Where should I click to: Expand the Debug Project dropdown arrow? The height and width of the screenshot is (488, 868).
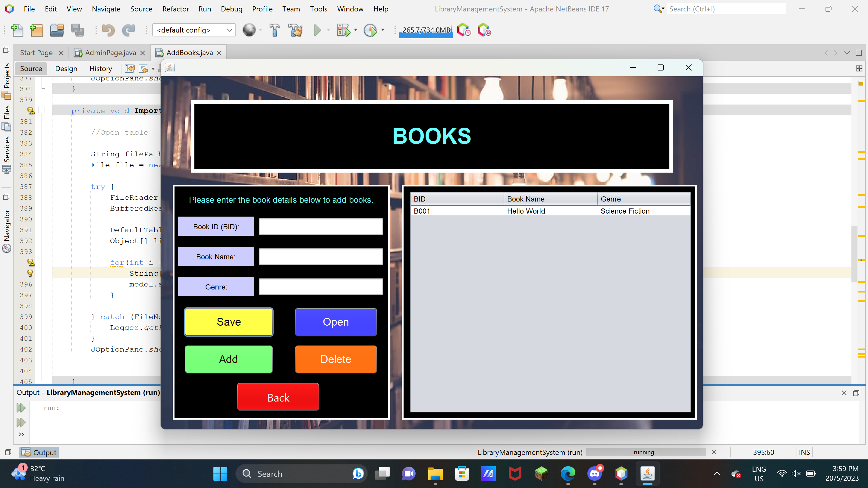click(356, 30)
